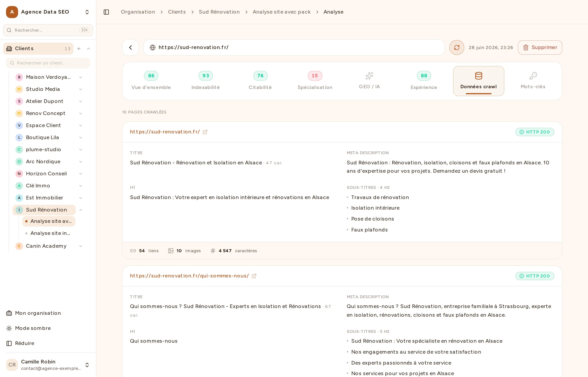
Task: Open Analyse site in... sub-item
Action: [49, 233]
